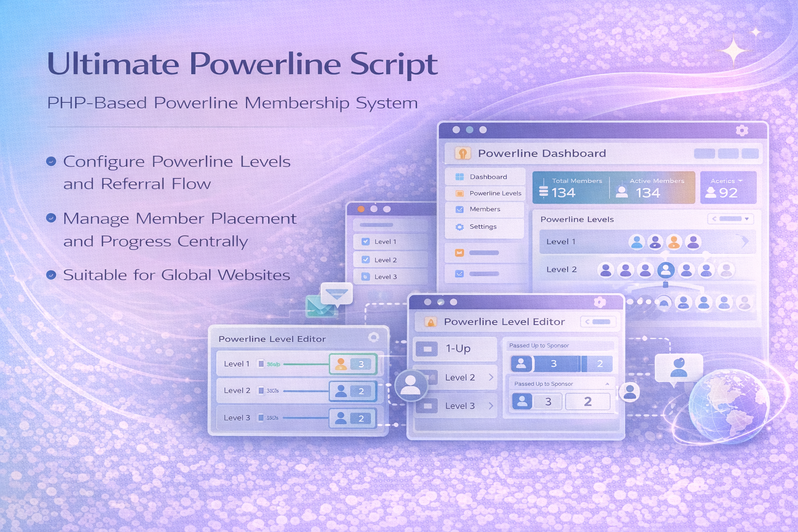The image size is (798, 532).
Task: Open the Members sidebar menu item
Action: click(484, 209)
